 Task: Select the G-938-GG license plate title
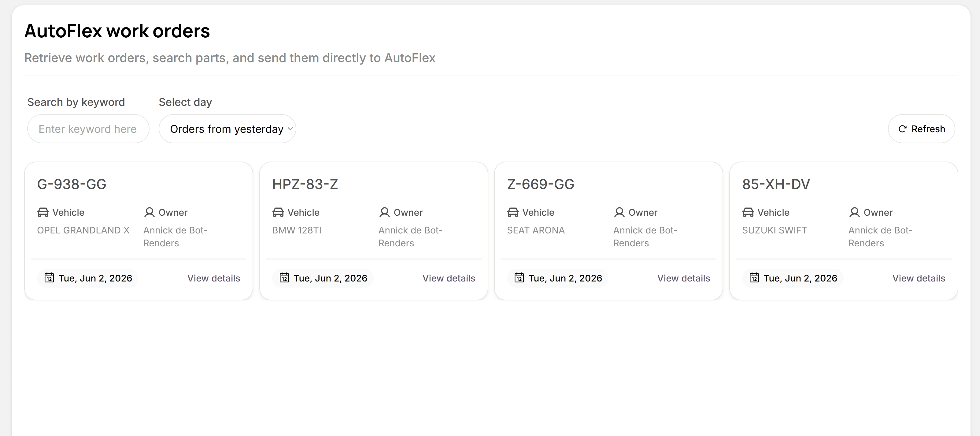(72, 184)
